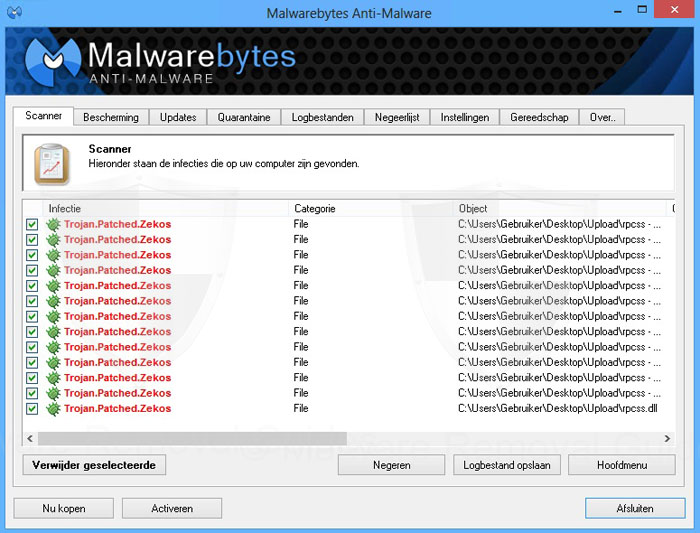Image resolution: width=700 pixels, height=533 pixels.
Task: Click the Activeren button
Action: [172, 508]
